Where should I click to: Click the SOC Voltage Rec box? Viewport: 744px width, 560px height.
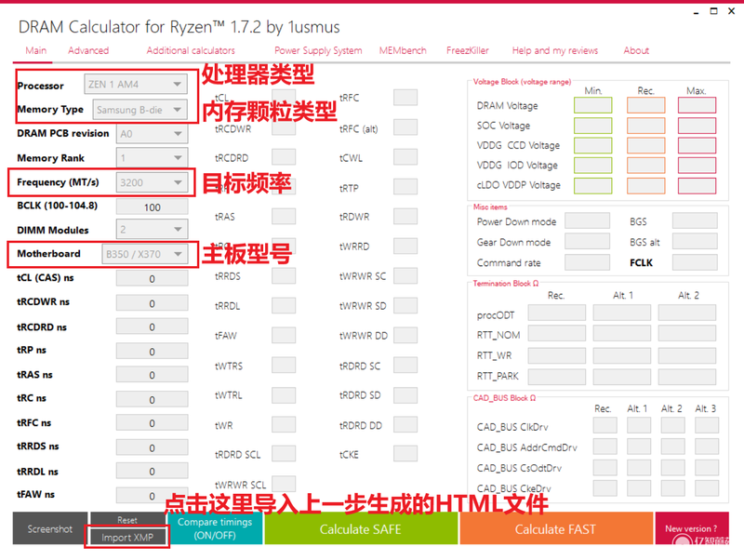[x=645, y=126]
